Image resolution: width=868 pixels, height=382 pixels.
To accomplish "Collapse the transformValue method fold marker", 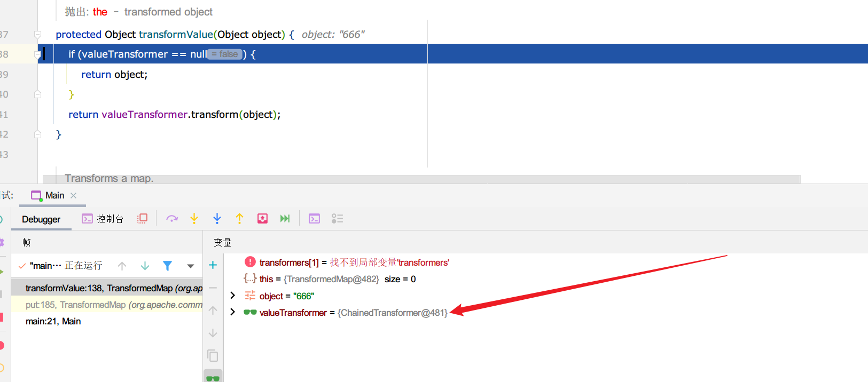I will coord(37,35).
